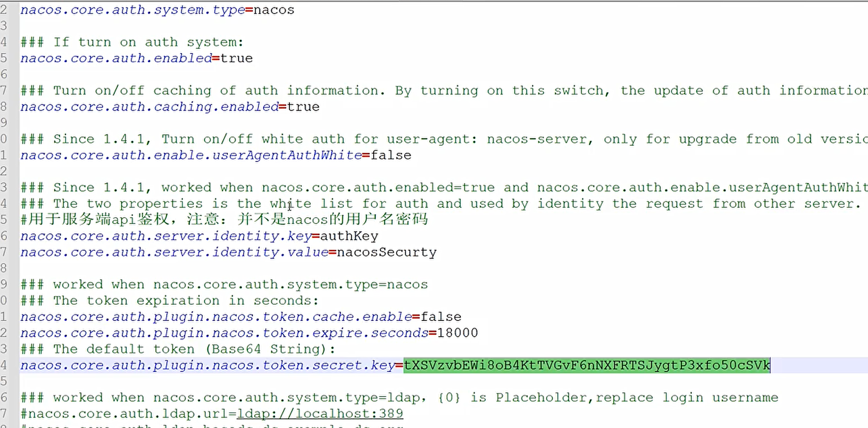Click the 'nacosSecurty' value

pyautogui.click(x=387, y=252)
